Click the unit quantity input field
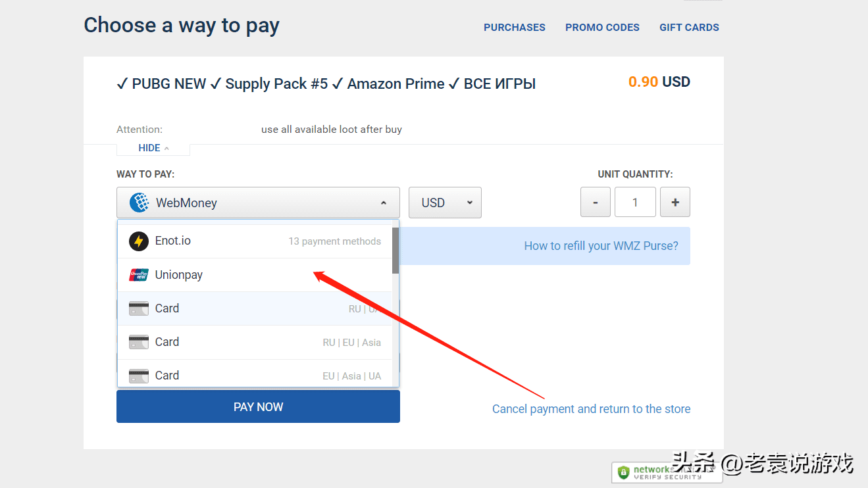The image size is (868, 488). (635, 203)
